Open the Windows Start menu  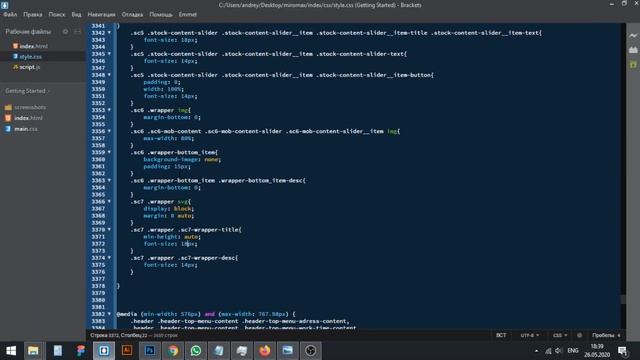point(11,351)
